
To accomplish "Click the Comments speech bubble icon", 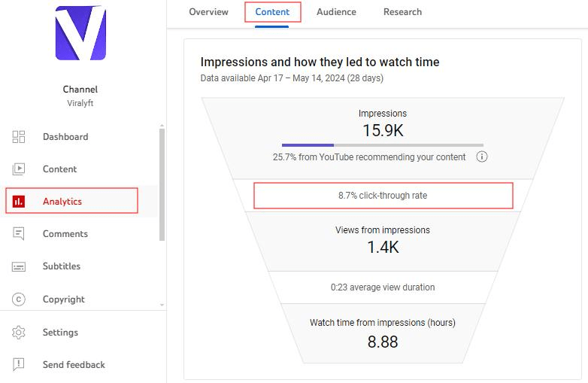I will coord(19,234).
